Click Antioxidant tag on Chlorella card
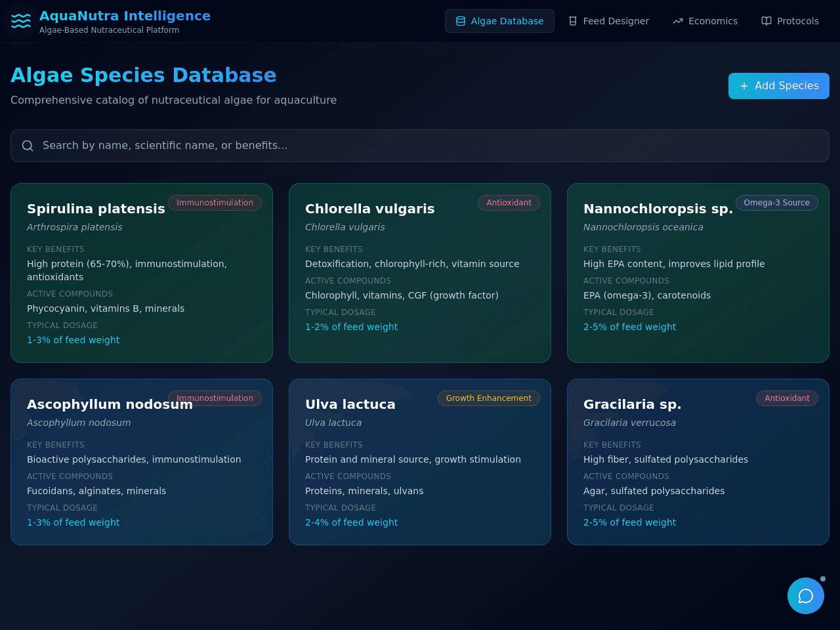This screenshot has height=630, width=840. [509, 203]
